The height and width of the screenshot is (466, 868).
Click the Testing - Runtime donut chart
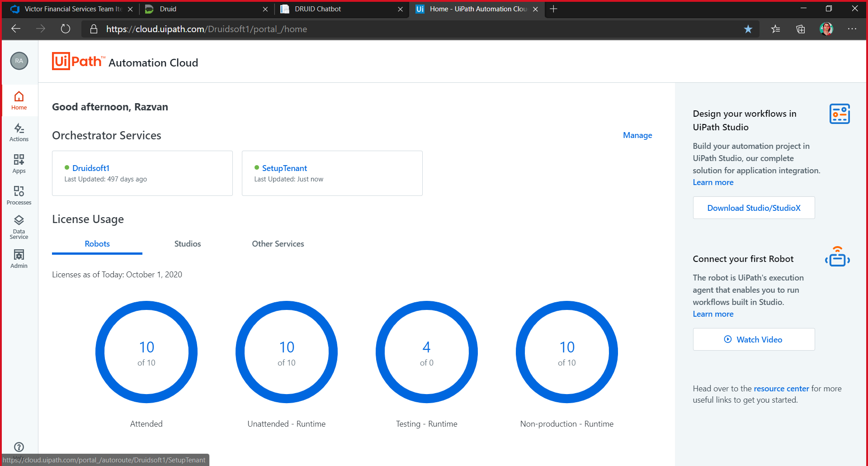coord(427,352)
